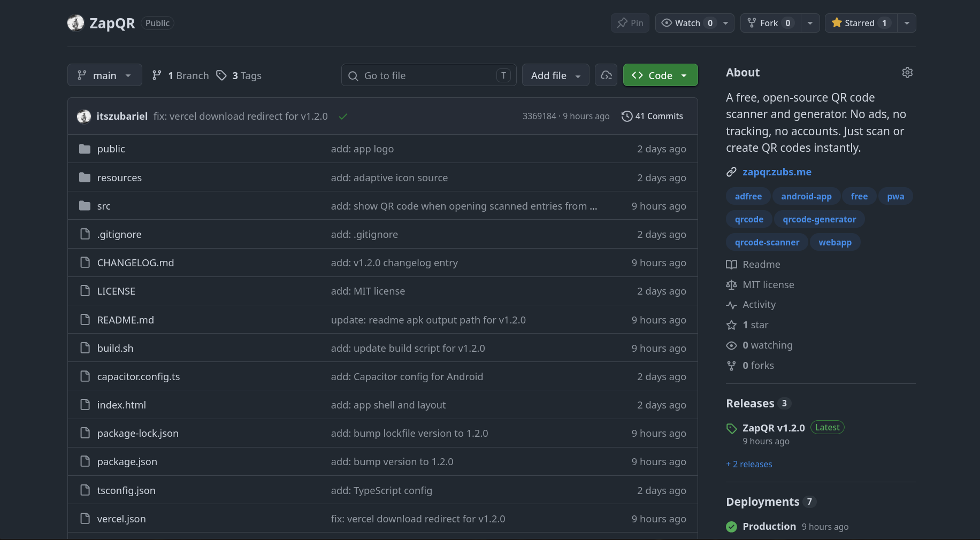Click the cloud codespace icon button

[x=606, y=75]
